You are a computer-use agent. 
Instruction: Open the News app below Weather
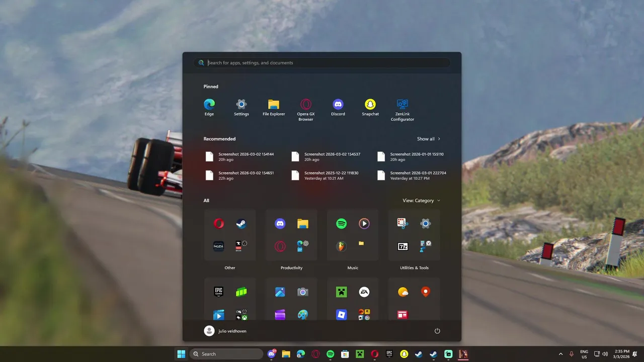(x=403, y=315)
